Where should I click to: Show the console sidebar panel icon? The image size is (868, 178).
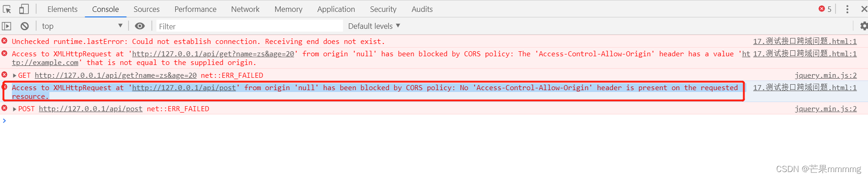click(x=6, y=26)
